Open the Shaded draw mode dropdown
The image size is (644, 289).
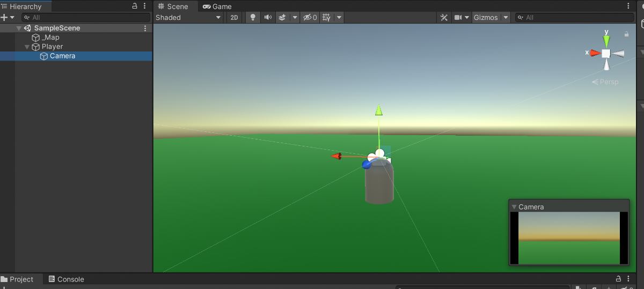point(188,17)
